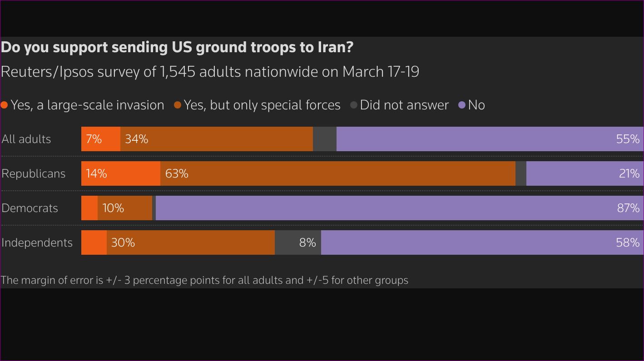Click Democrats 10% special forces segment
Image resolution: width=644 pixels, height=361 pixels.
click(x=125, y=208)
